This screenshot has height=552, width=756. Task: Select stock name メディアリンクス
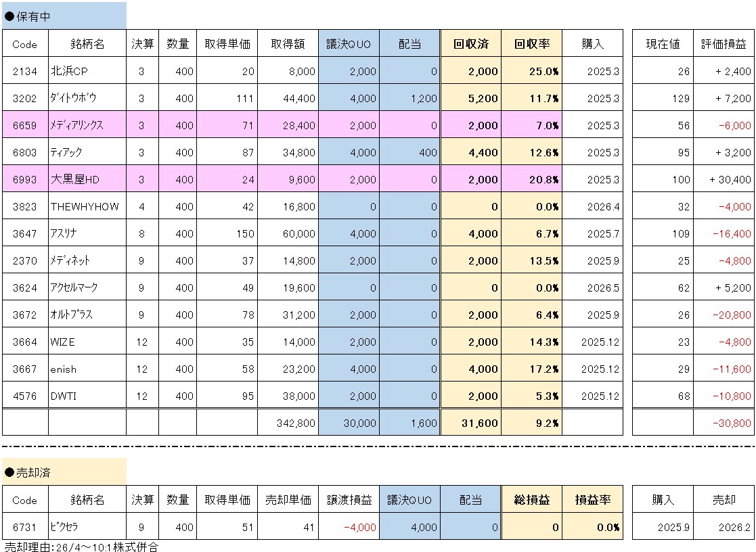click(x=76, y=125)
